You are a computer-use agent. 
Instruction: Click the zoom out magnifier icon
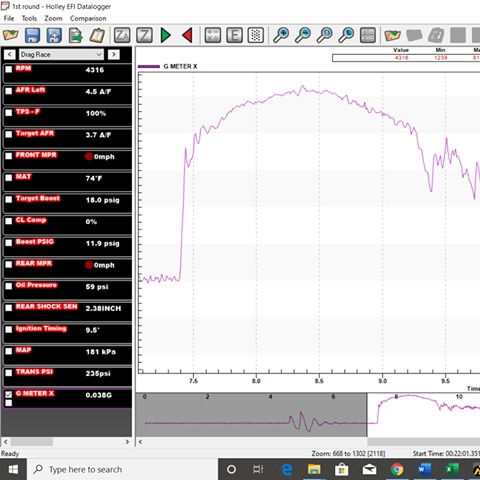[303, 35]
